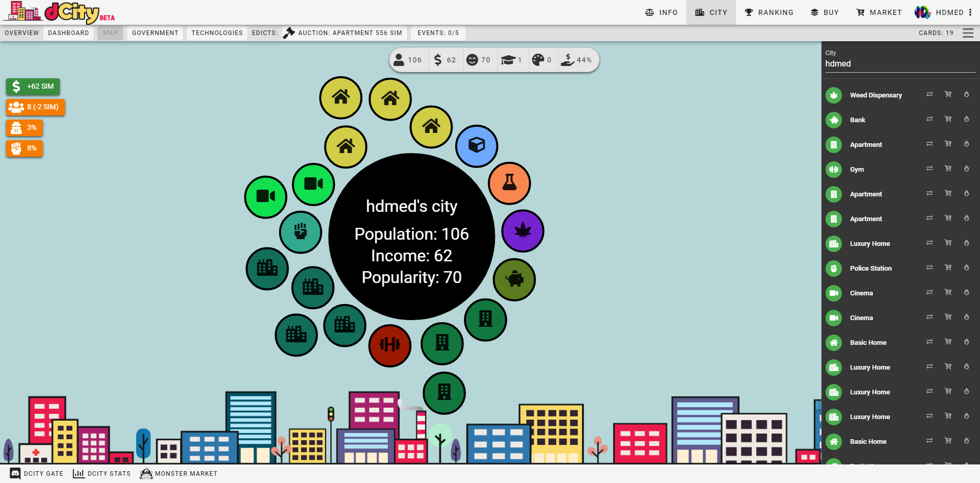Click the 8 (-2 SIM) unemployment badge
980x483 pixels.
36,107
